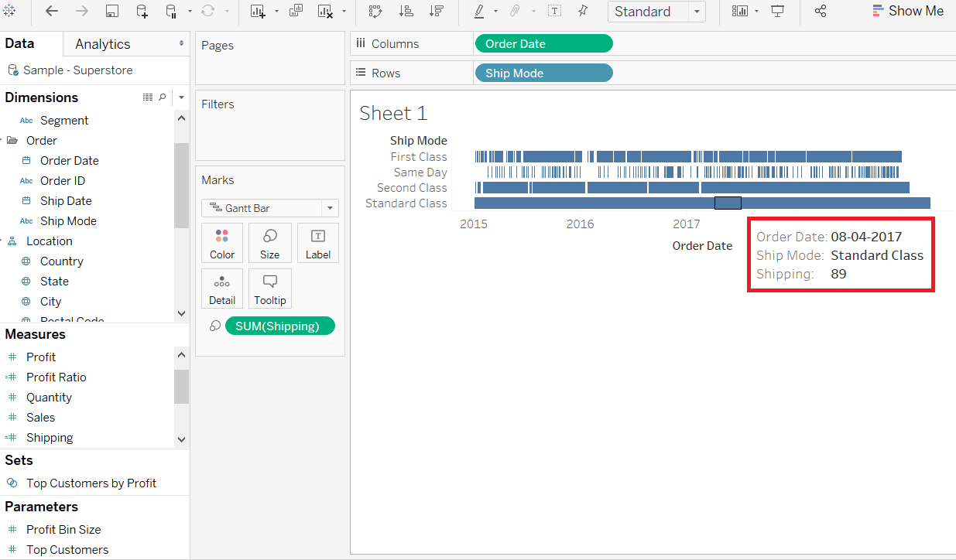Sort ascending using the toolbar icon
Viewport: 956px width, 560px height.
click(x=406, y=11)
